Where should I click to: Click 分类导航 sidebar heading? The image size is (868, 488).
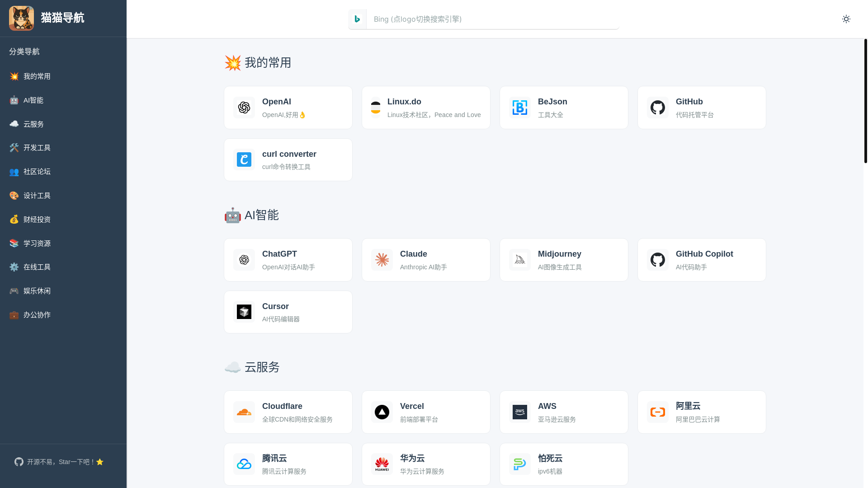click(x=24, y=52)
